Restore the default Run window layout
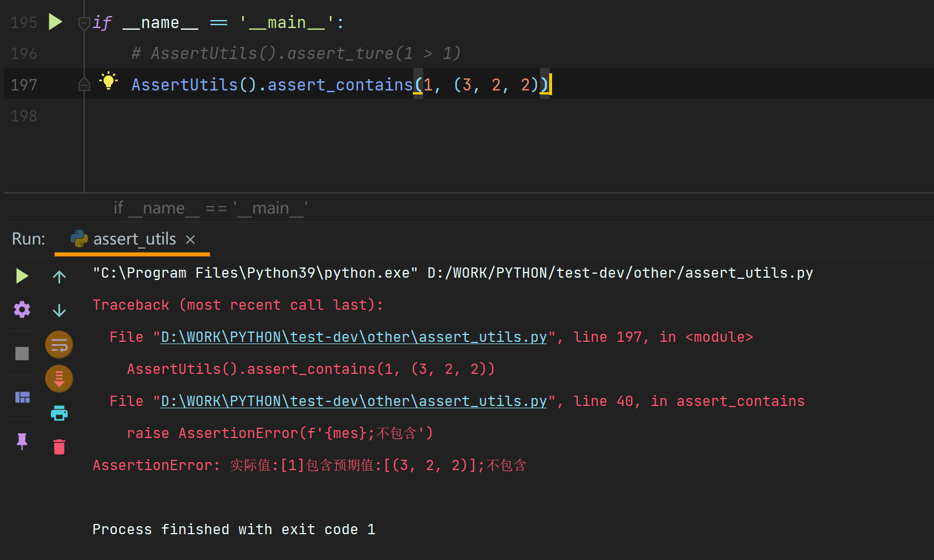Screen dimensions: 934x560 click(x=21, y=397)
